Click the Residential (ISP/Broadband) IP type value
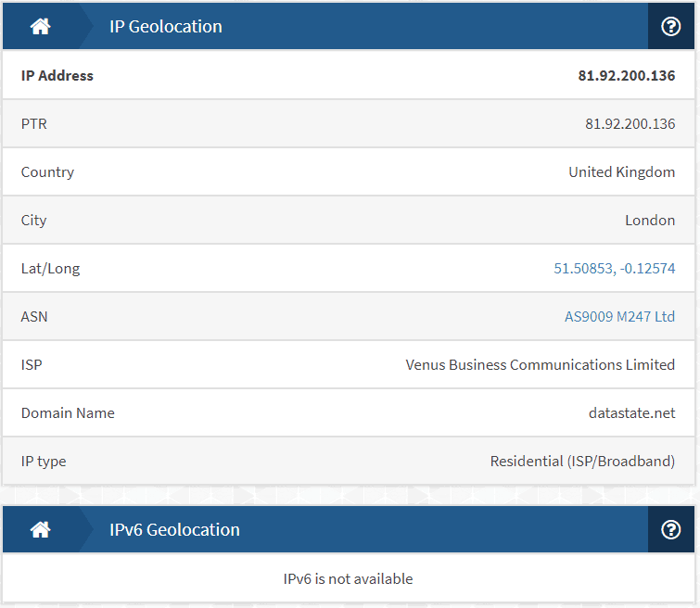The width and height of the screenshot is (700, 608). pyautogui.click(x=582, y=462)
